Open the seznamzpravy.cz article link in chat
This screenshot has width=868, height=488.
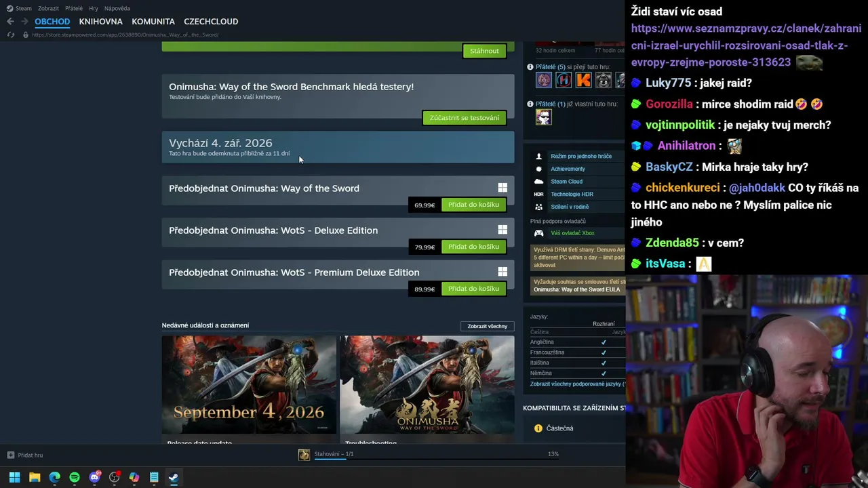746,45
